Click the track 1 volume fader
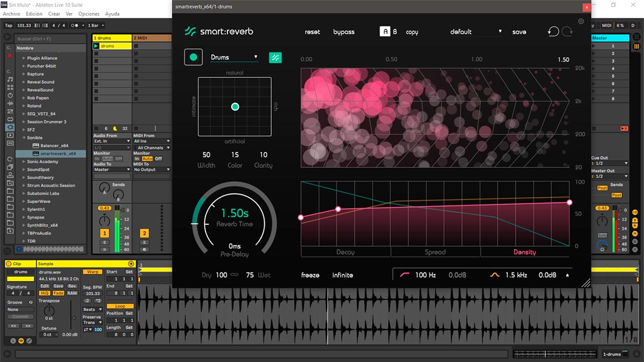The height and width of the screenshot is (362, 644). pos(122,210)
